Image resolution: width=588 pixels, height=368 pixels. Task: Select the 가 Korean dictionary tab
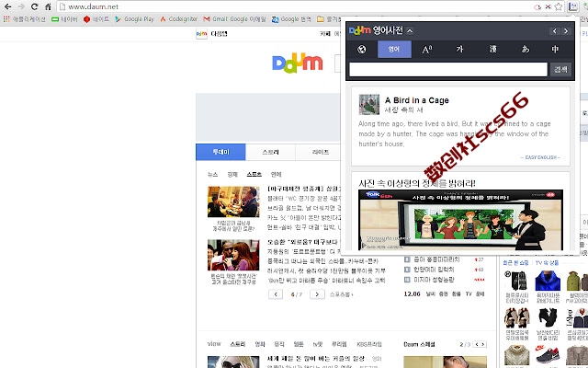[x=459, y=49]
